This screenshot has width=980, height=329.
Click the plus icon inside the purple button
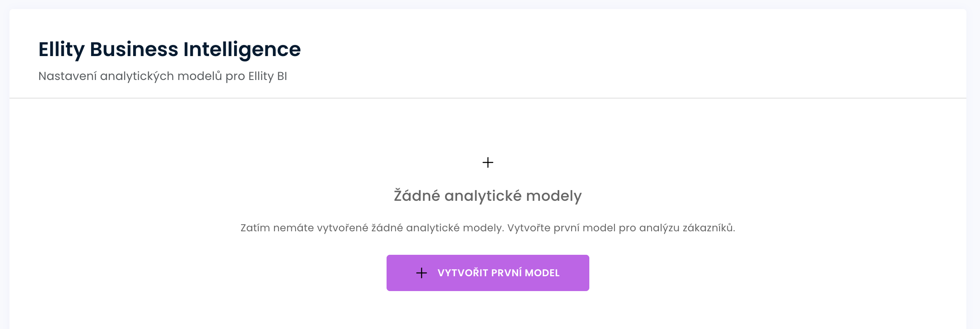click(x=422, y=273)
